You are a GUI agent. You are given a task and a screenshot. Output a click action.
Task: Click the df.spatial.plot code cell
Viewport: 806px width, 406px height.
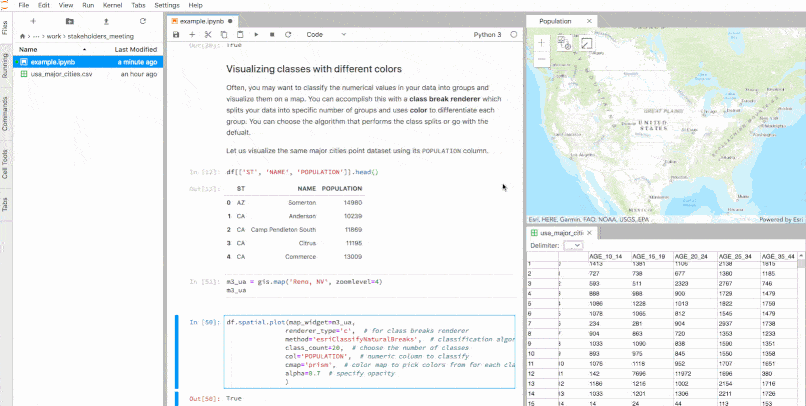click(x=369, y=352)
